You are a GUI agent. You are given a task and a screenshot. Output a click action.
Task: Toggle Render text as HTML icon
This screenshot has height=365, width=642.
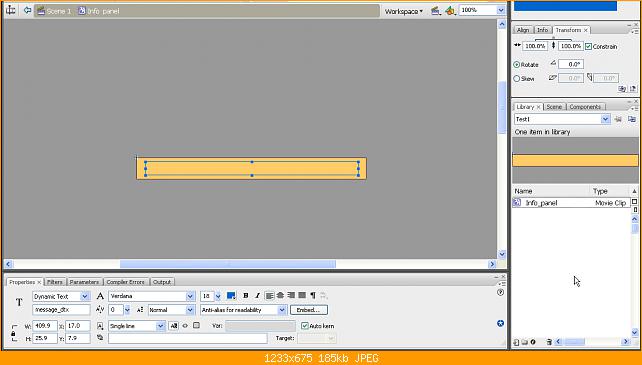(x=185, y=326)
